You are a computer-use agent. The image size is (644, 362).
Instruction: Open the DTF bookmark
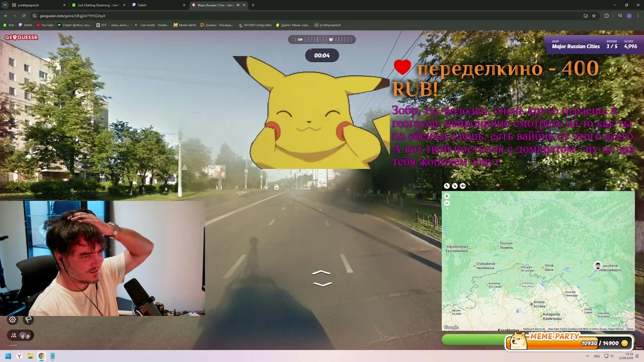click(113, 25)
